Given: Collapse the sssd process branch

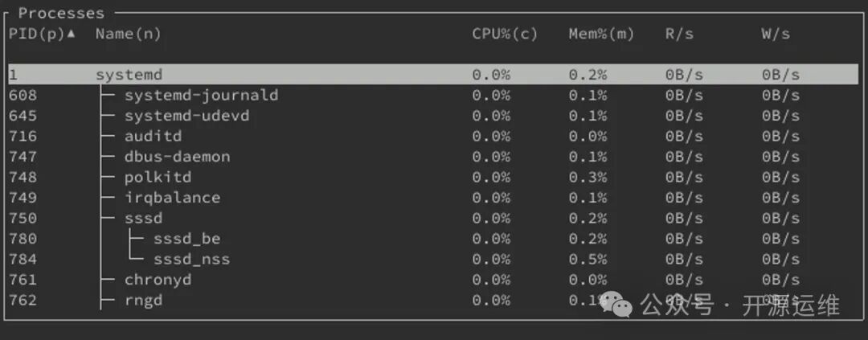Looking at the screenshot, I should [143, 218].
